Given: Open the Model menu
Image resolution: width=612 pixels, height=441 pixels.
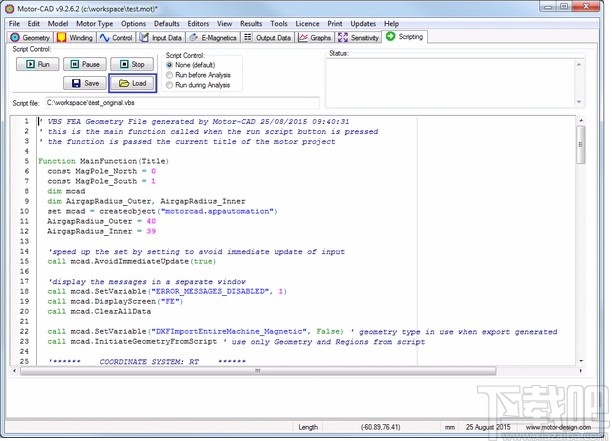Looking at the screenshot, I should click(58, 24).
